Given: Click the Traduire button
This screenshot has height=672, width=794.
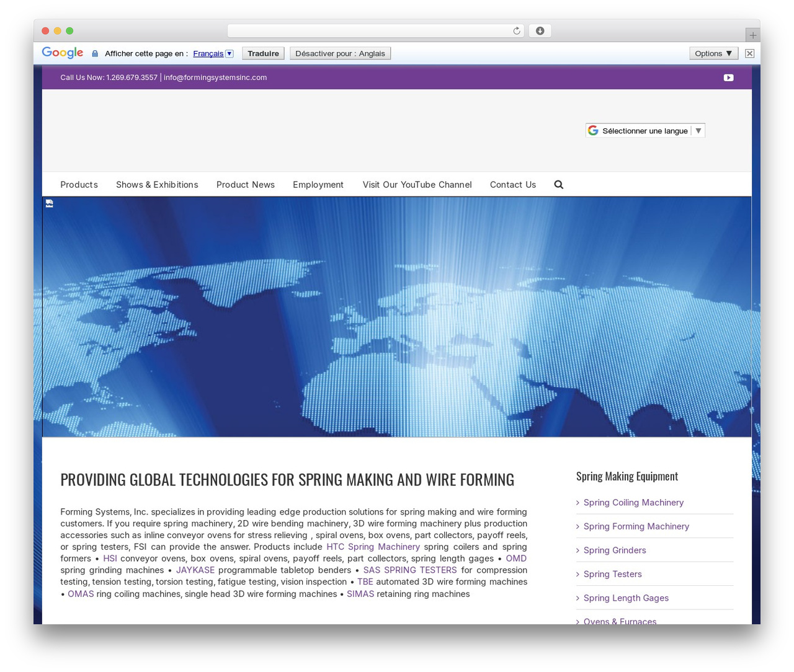Looking at the screenshot, I should pyautogui.click(x=263, y=53).
